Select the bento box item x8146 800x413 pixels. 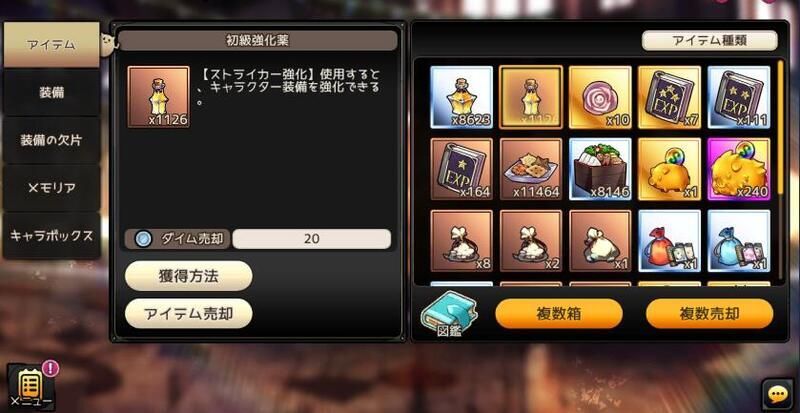click(600, 169)
